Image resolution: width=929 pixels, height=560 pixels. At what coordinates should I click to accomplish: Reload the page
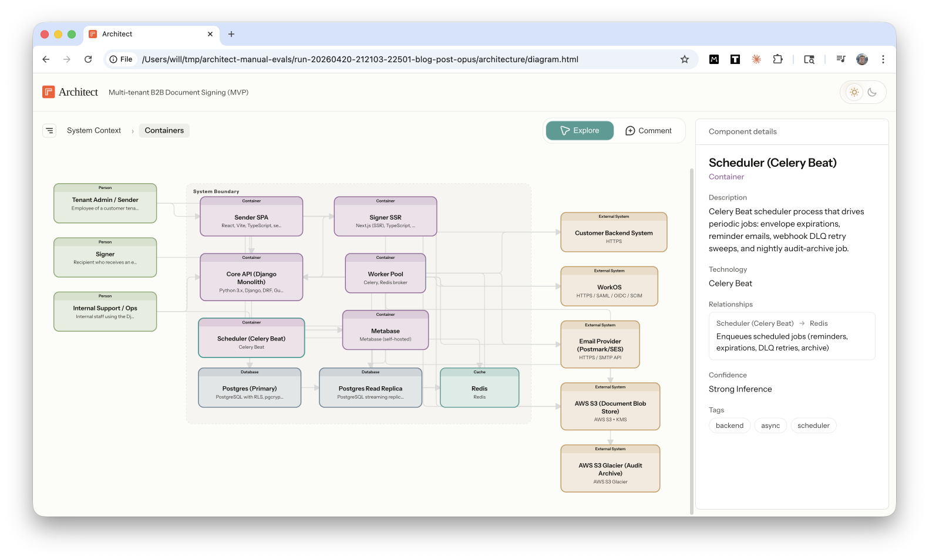pyautogui.click(x=88, y=59)
